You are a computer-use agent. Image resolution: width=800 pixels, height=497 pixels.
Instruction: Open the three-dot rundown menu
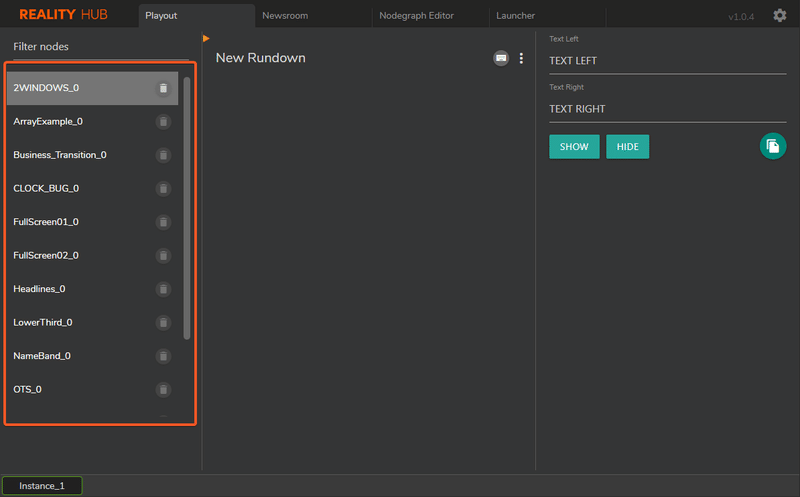(x=521, y=58)
